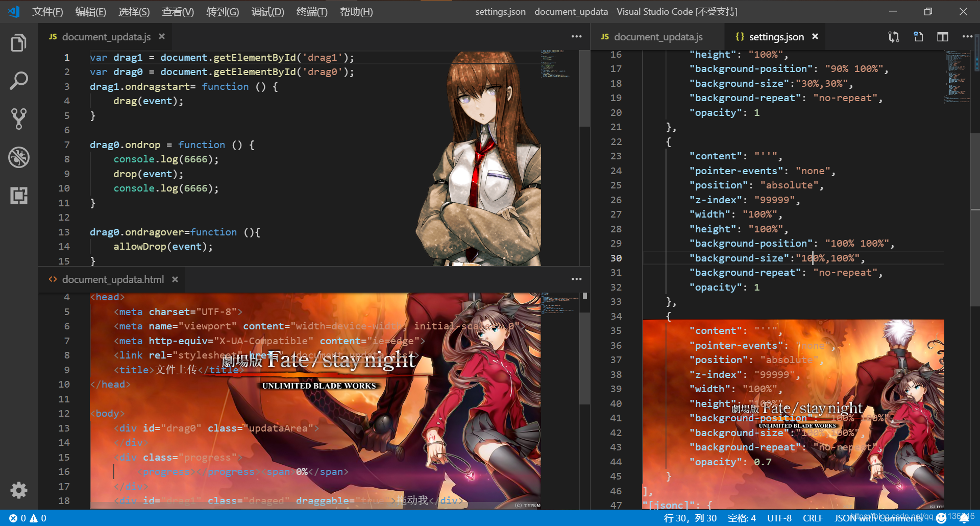Viewport: 980px width, 526px height.
Task: Open the Explorer view in activity bar
Action: tap(19, 43)
